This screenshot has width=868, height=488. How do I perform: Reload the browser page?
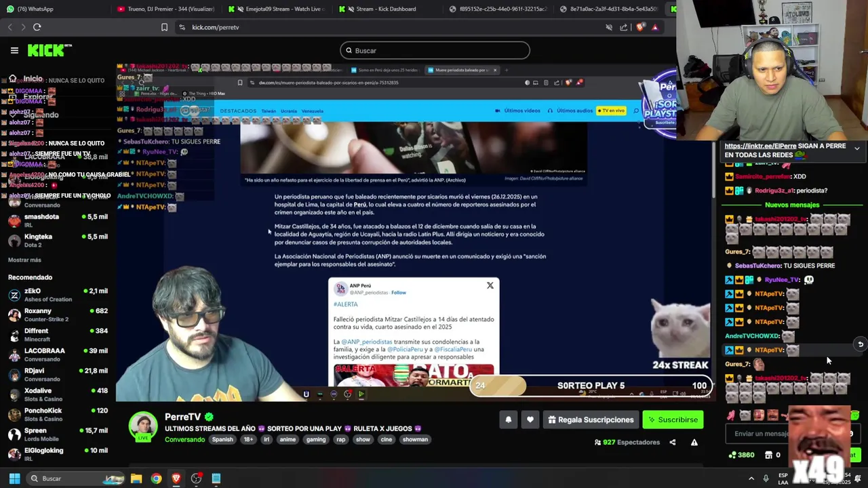pyautogui.click(x=37, y=27)
